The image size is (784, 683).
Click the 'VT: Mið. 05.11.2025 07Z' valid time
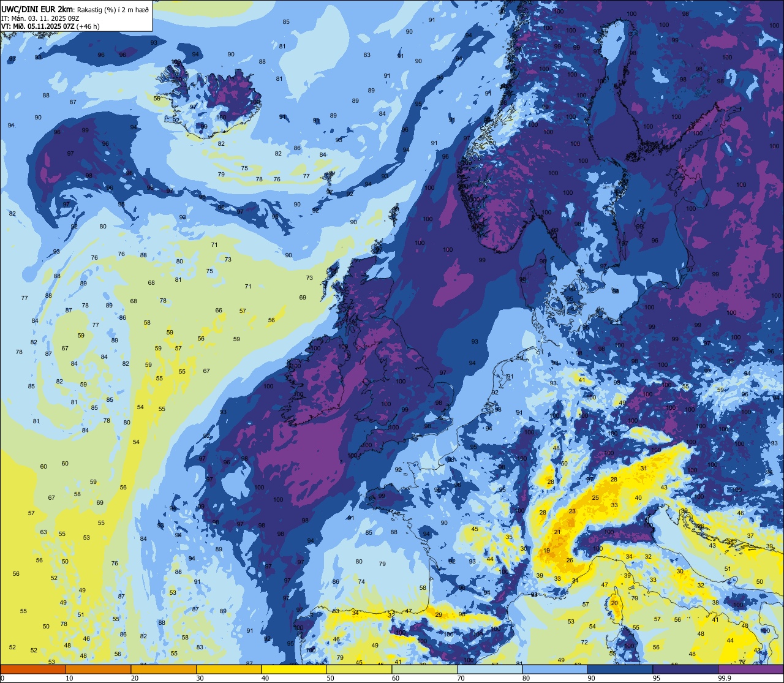click(x=38, y=26)
